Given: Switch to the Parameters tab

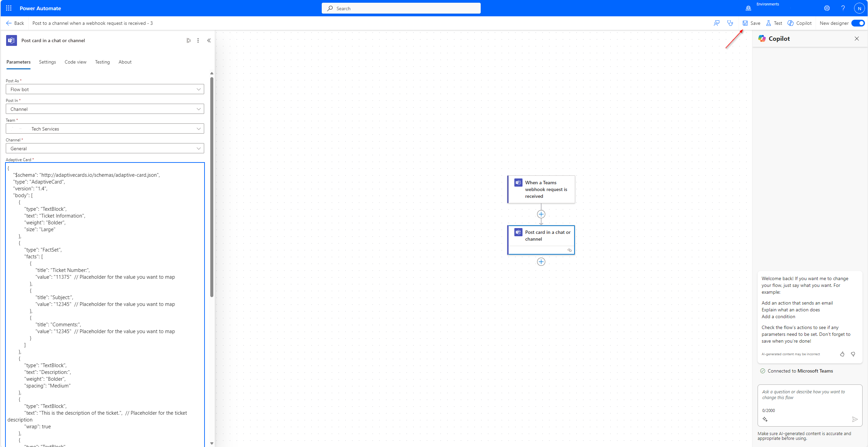Looking at the screenshot, I should [x=18, y=62].
